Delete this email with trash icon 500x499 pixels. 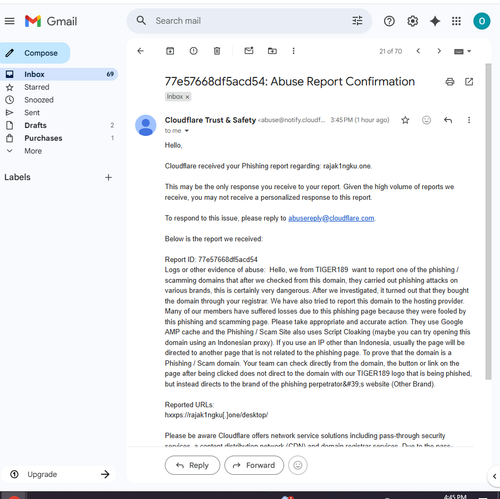(x=217, y=51)
